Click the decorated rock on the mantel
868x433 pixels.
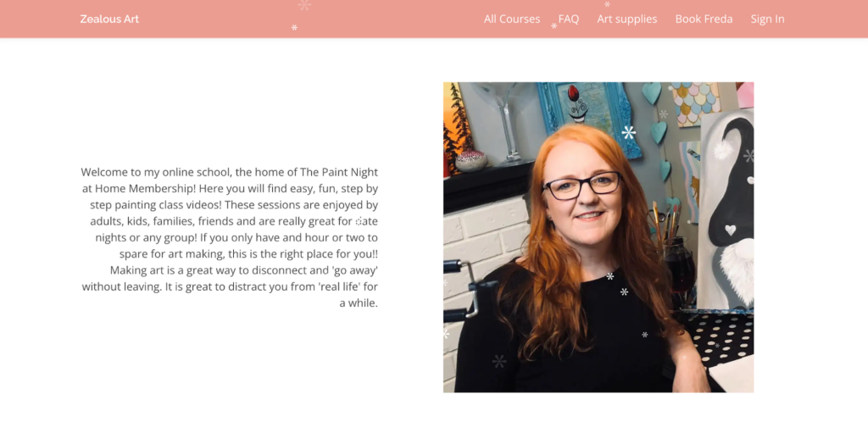coord(471,160)
